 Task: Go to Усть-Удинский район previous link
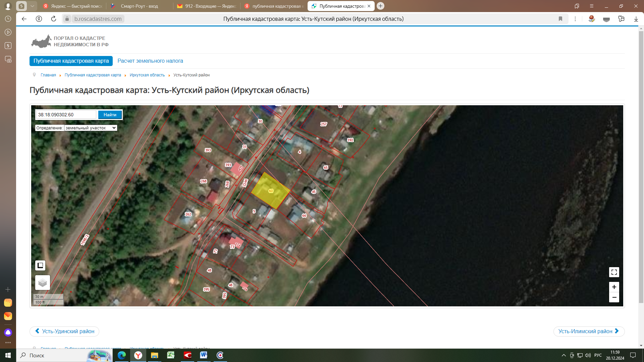click(x=64, y=331)
